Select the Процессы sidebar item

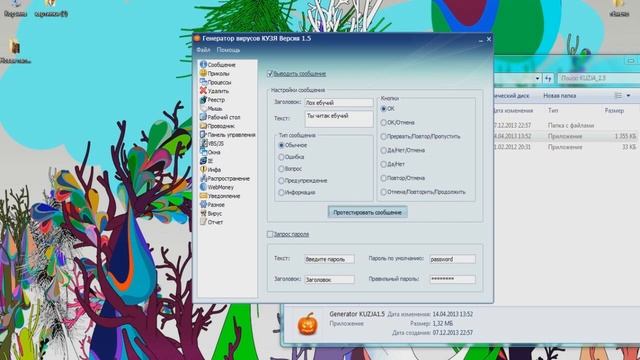click(x=215, y=82)
